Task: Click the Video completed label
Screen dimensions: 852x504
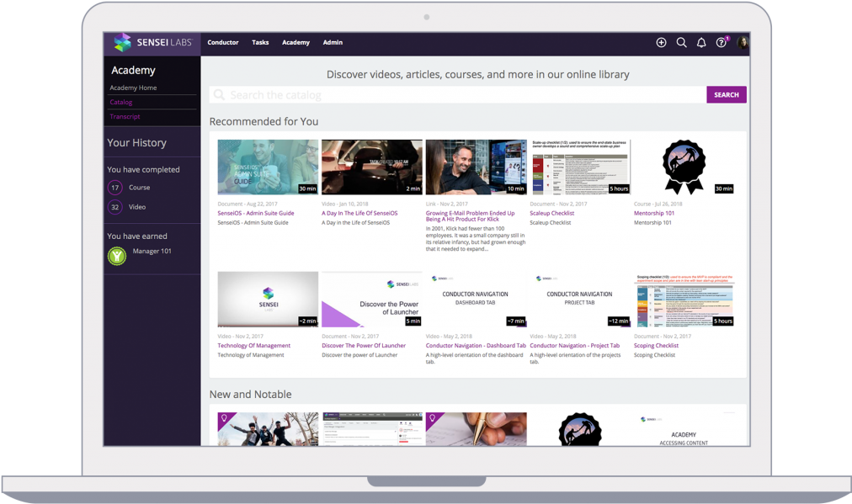Action: (x=137, y=207)
